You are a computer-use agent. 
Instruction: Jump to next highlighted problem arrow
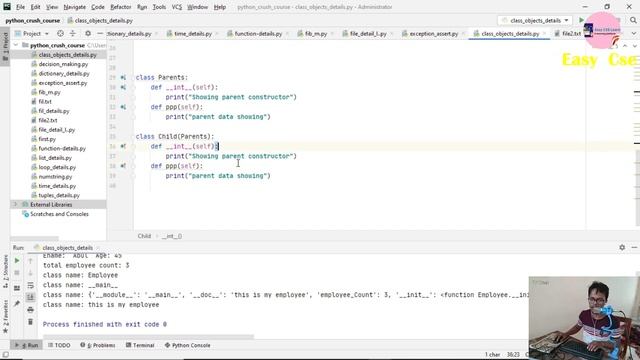coord(634,46)
